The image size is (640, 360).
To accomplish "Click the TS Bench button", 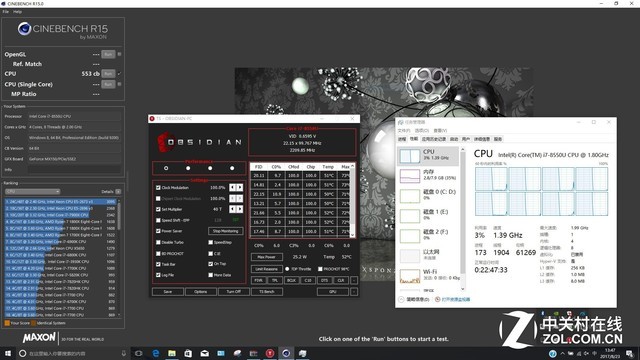I will click(x=267, y=292).
